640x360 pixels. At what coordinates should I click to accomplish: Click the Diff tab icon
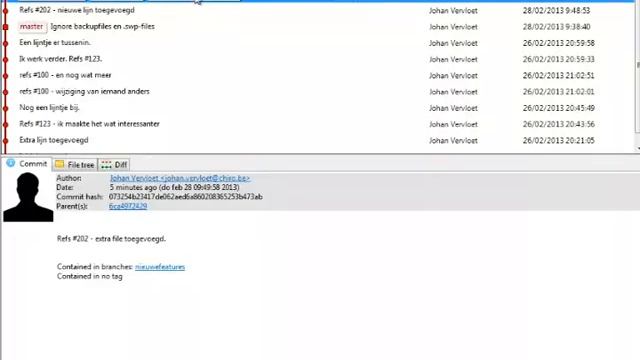[106, 164]
